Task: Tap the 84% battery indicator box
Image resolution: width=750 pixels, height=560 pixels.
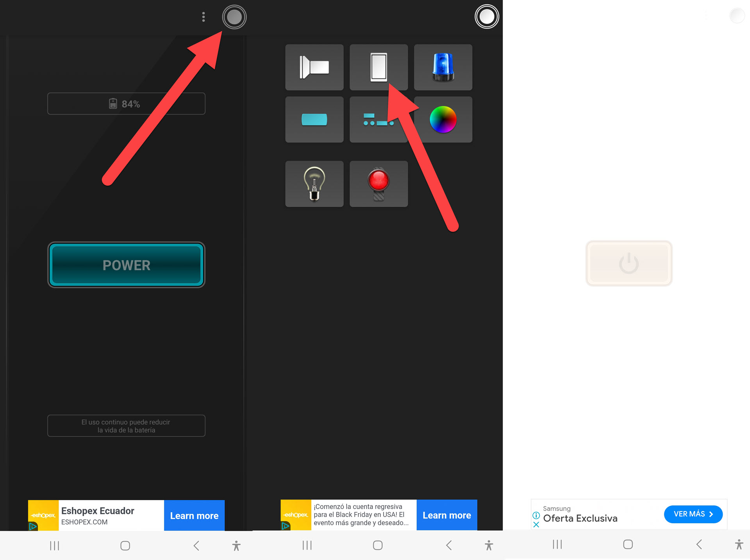Action: 126,104
